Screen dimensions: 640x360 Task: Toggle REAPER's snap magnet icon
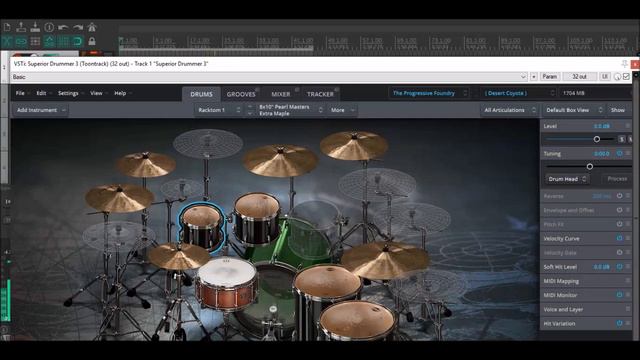click(x=77, y=41)
